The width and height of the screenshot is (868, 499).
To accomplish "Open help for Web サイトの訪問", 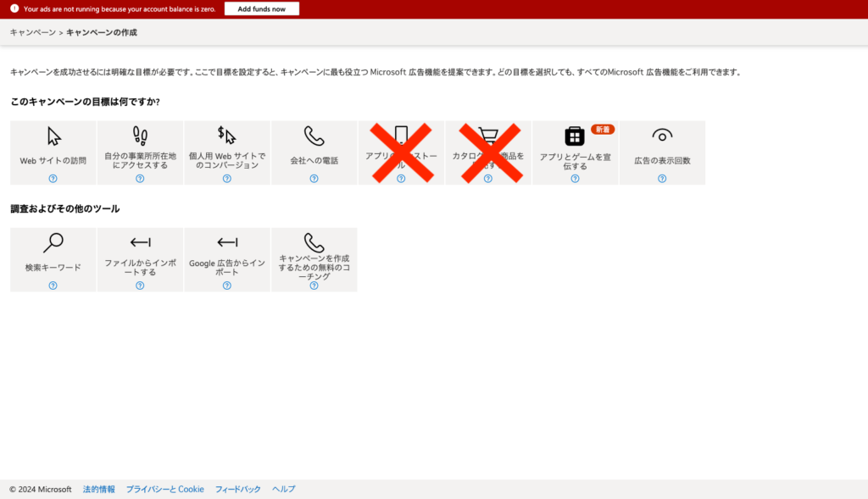I will (x=53, y=179).
